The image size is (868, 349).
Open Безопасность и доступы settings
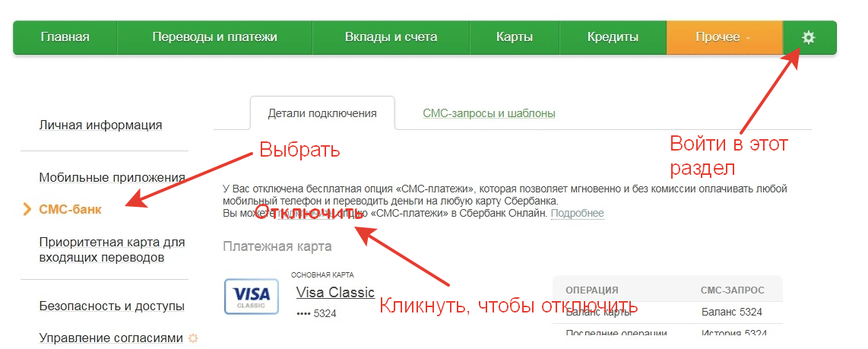tap(112, 306)
